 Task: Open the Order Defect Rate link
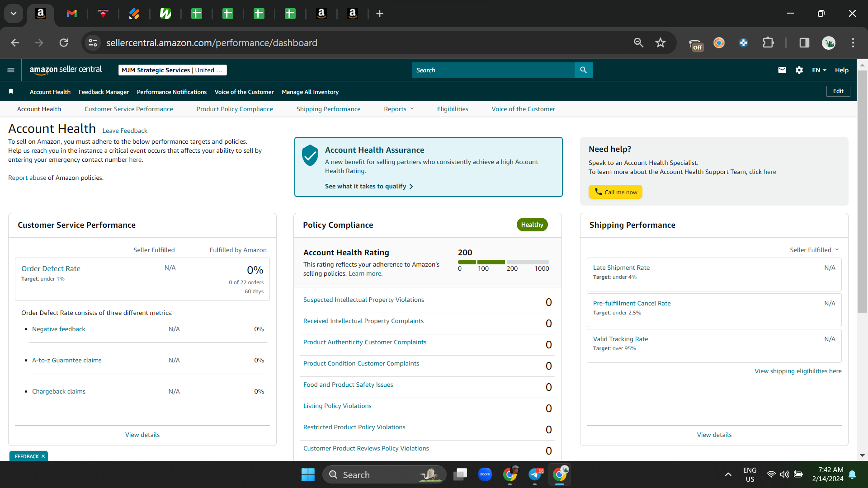coord(51,268)
